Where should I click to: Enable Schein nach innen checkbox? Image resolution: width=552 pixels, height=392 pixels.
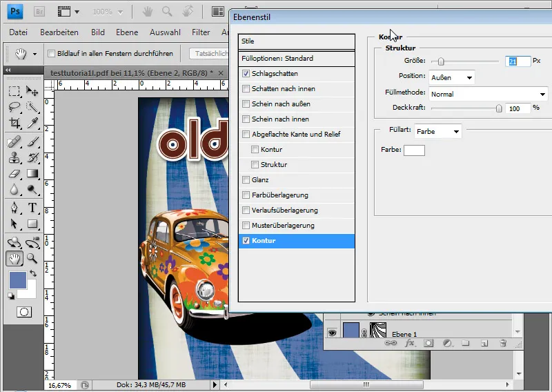246,119
